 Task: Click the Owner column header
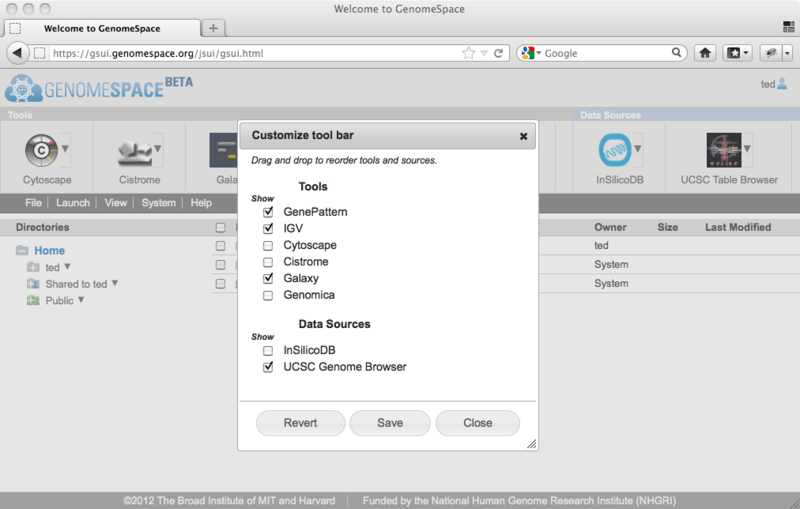click(x=610, y=227)
